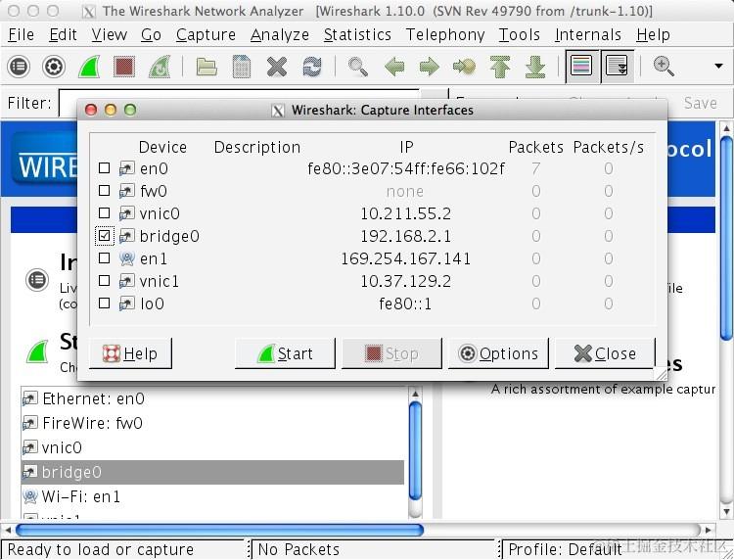Click interface list vertical scrollbar thumb

[x=415, y=451]
